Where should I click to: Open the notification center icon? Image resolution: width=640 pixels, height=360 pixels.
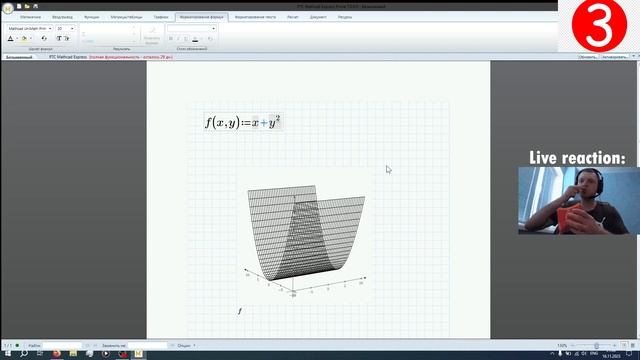(629, 354)
